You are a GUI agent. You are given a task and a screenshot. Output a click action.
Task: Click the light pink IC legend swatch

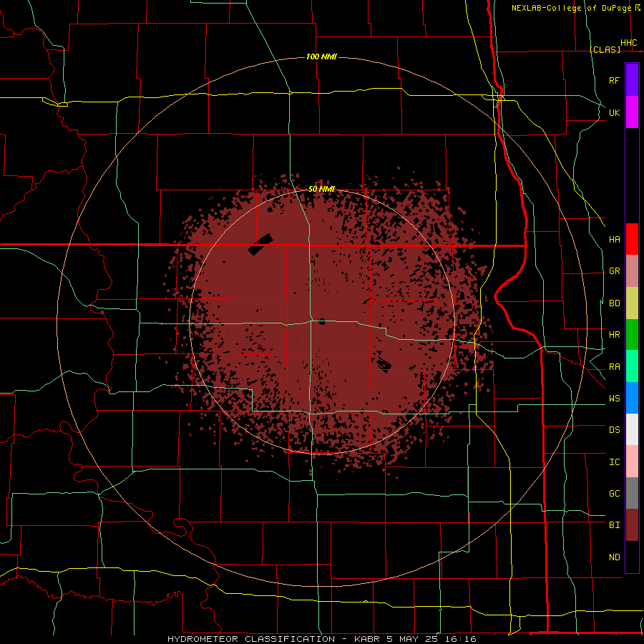click(x=632, y=462)
